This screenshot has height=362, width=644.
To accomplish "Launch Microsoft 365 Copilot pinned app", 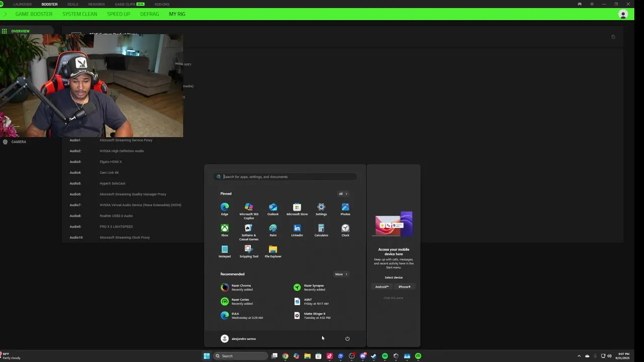I will pos(249,211).
